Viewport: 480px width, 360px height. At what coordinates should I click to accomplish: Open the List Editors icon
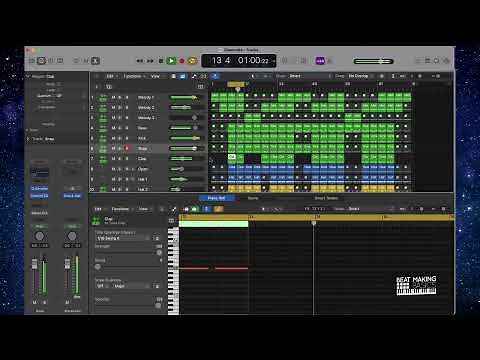tap(417, 61)
